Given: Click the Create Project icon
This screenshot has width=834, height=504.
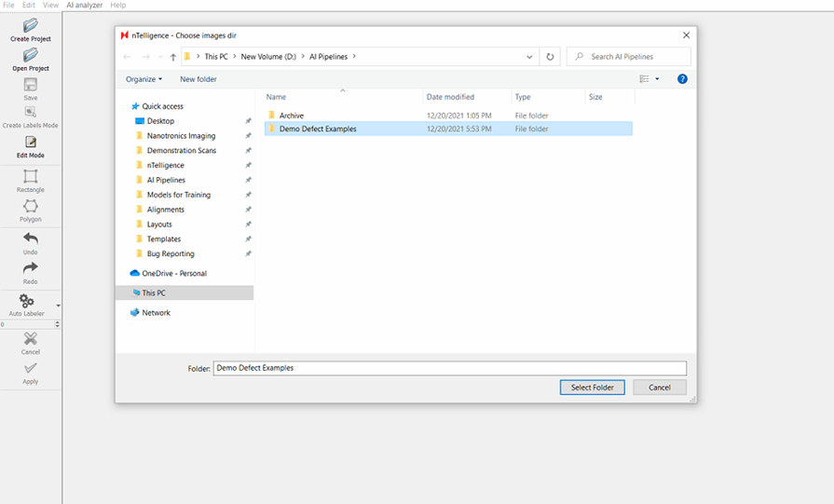Looking at the screenshot, I should tap(31, 26).
